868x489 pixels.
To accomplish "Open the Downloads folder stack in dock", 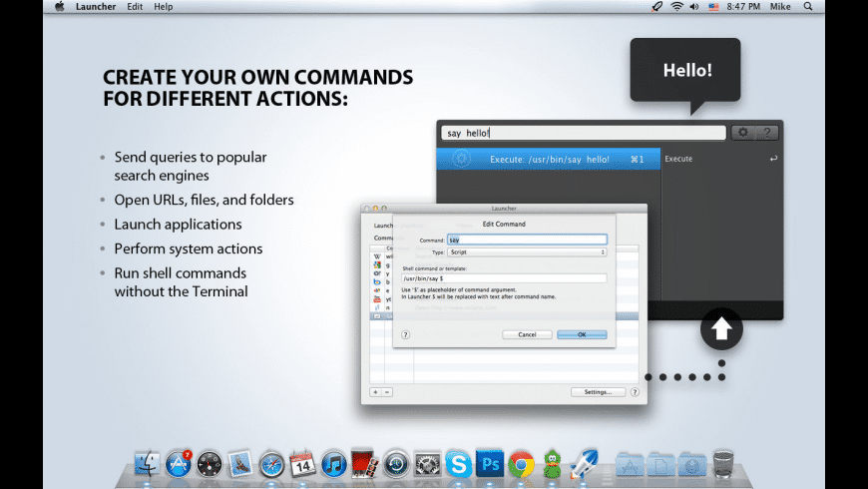I will (692, 465).
